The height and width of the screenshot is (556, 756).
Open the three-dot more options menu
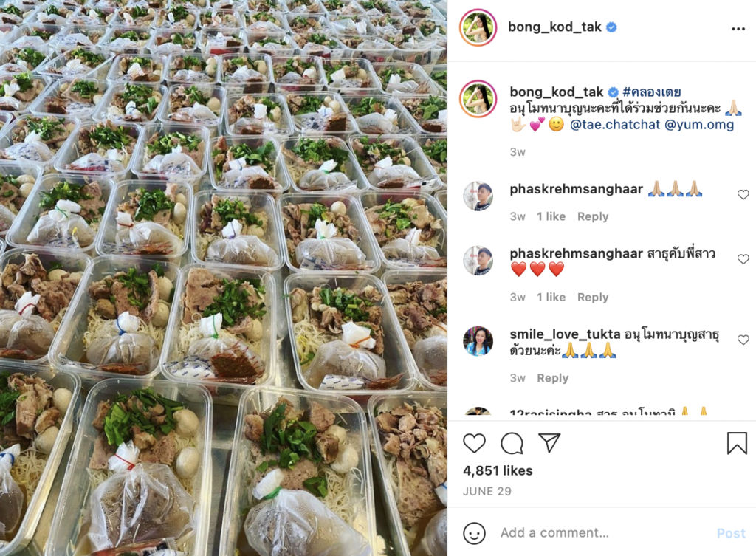click(738, 29)
